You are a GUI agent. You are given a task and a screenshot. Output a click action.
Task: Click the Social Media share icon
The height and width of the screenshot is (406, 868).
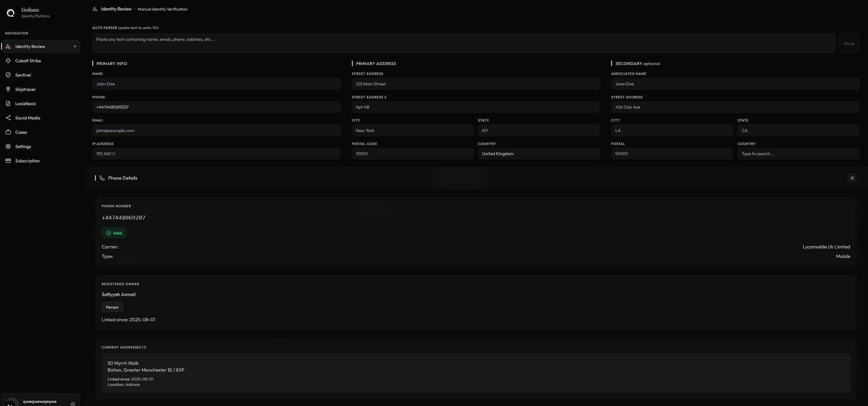pyautogui.click(x=8, y=118)
